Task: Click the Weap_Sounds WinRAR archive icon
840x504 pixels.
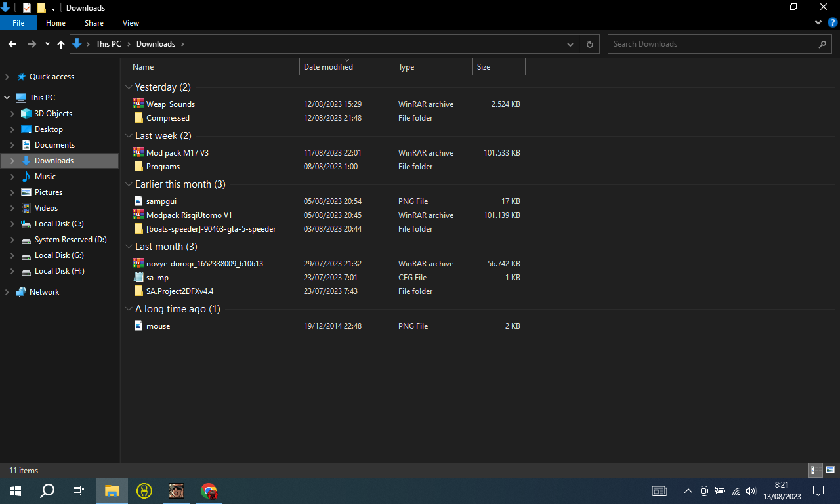Action: click(138, 104)
